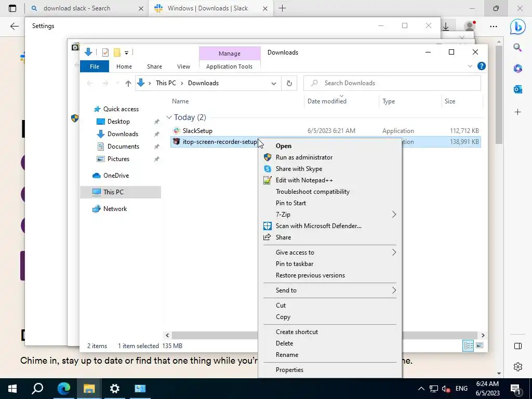The width and height of the screenshot is (532, 399).
Task: Open Outlook from the Edge sidebar
Action: pyautogui.click(x=517, y=89)
